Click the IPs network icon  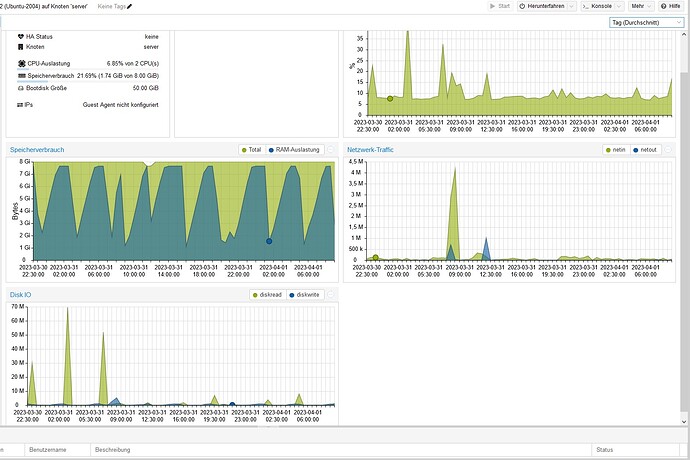(20, 105)
